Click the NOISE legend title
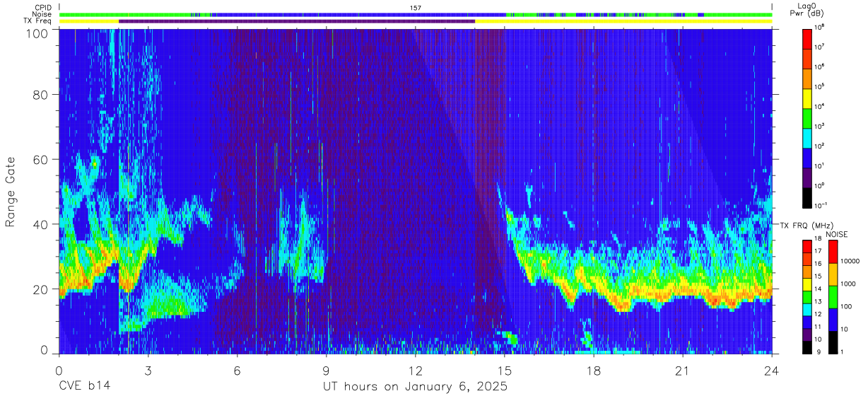 tap(837, 234)
